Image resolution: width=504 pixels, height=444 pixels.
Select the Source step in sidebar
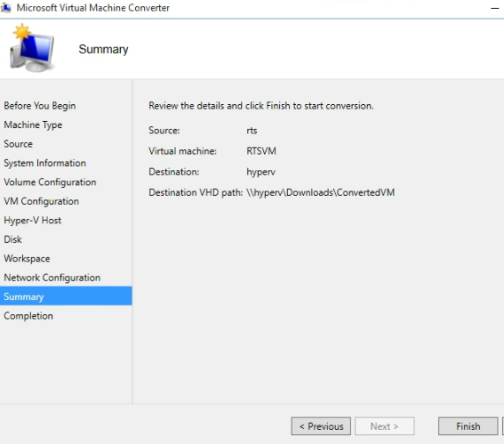tap(19, 144)
